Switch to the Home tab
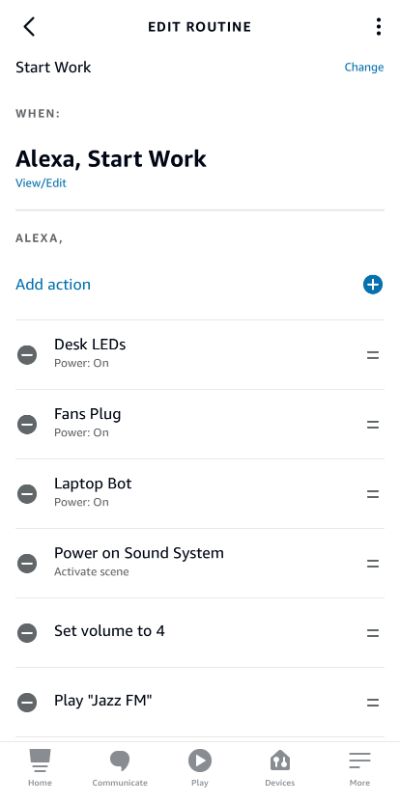The height and width of the screenshot is (803, 400). (x=40, y=768)
